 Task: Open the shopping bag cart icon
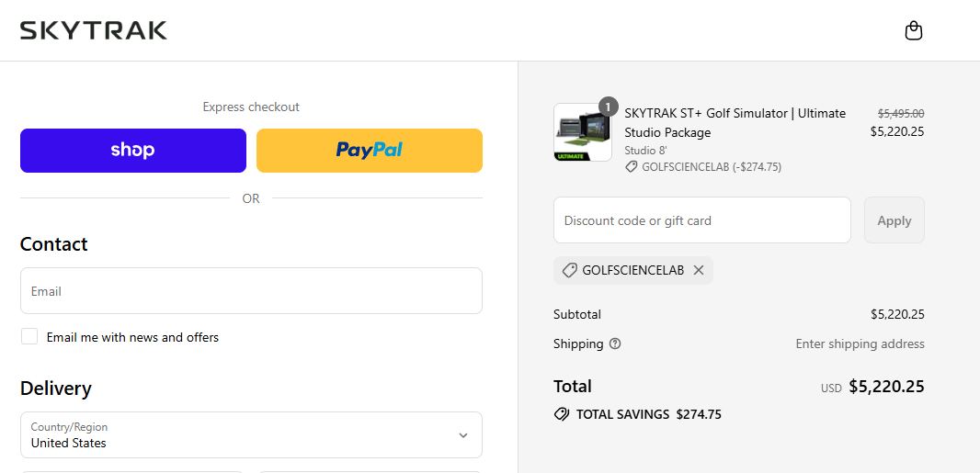tap(914, 30)
